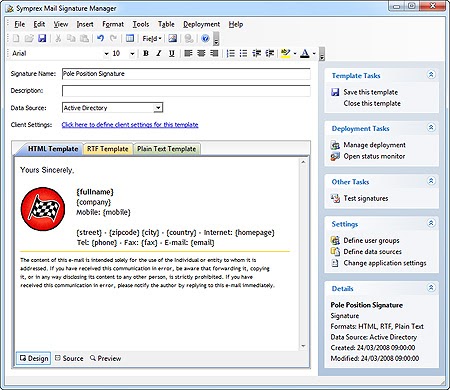450x390 pixels.
Task: Apply numbered list formatting
Action: 230,53
